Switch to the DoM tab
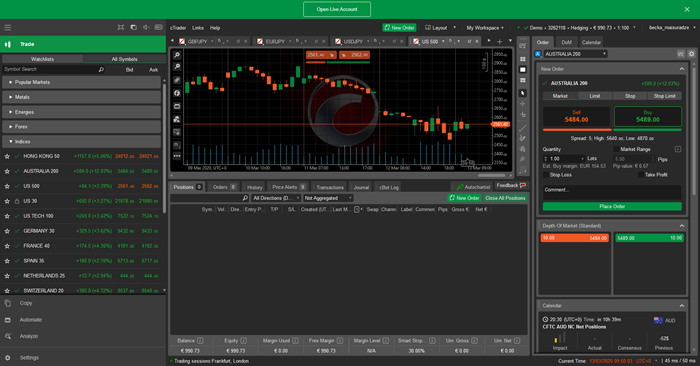Viewport: 700px width, 366px height. pos(567,42)
